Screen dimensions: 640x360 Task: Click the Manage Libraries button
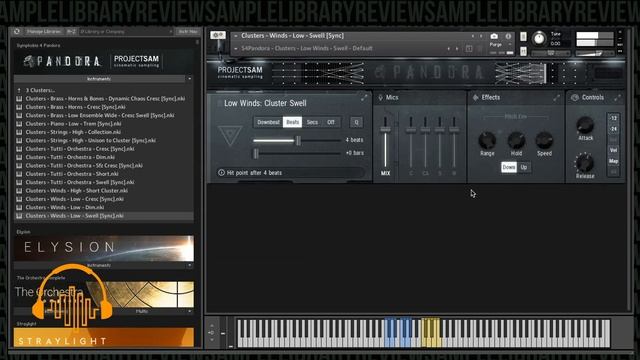pyautogui.click(x=44, y=31)
